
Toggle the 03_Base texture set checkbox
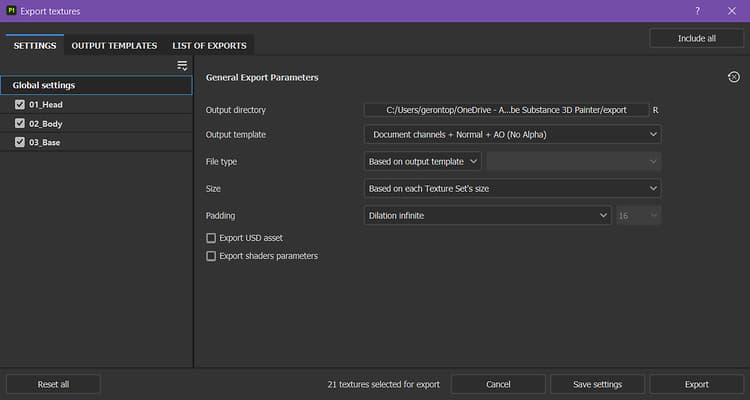coord(20,142)
